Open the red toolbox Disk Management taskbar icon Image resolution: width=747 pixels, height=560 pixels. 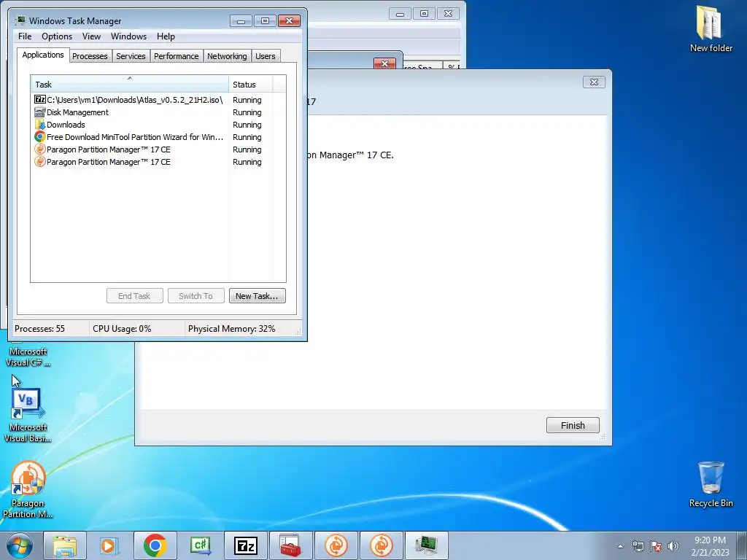point(290,545)
